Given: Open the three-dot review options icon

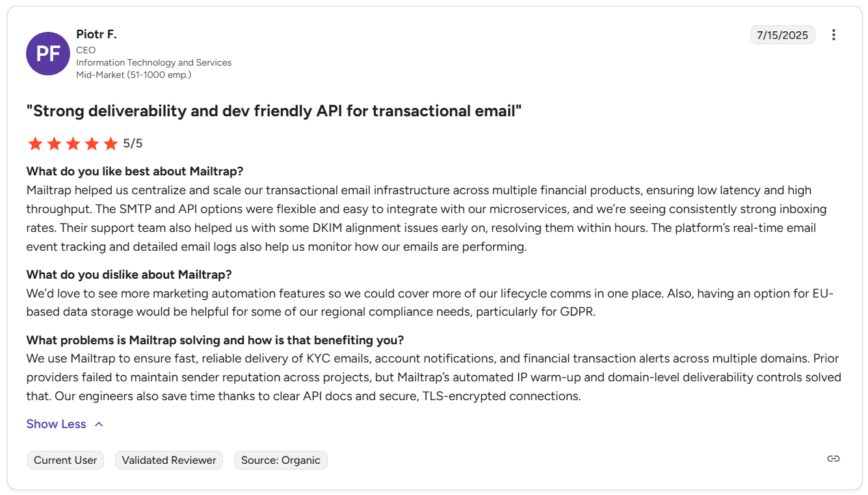Looking at the screenshot, I should tap(834, 34).
